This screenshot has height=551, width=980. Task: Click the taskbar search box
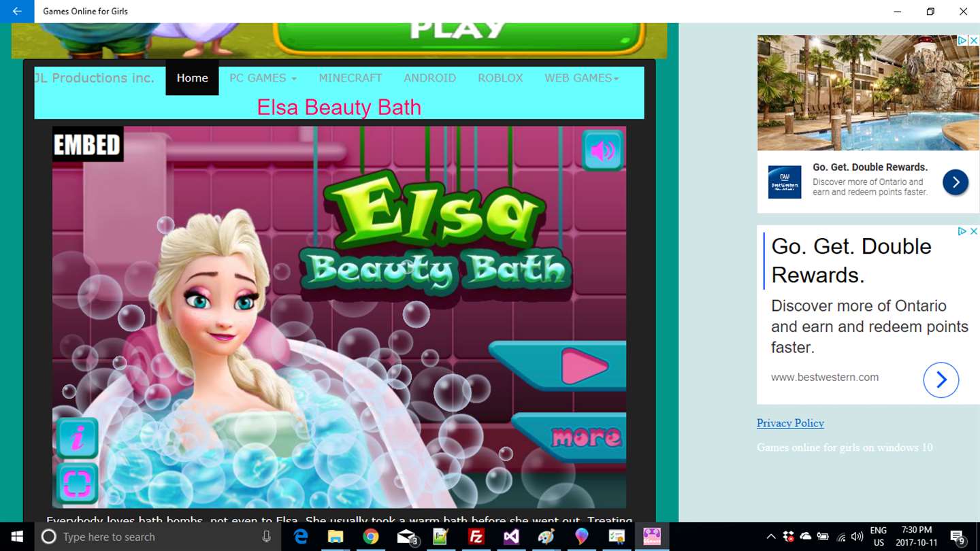point(157,537)
